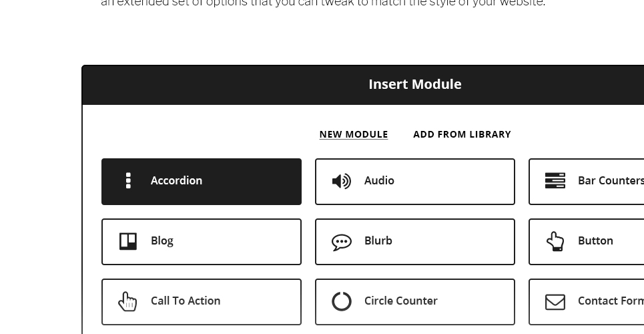The height and width of the screenshot is (334, 644).
Task: Select the Bar Counters module
Action: 586,182
